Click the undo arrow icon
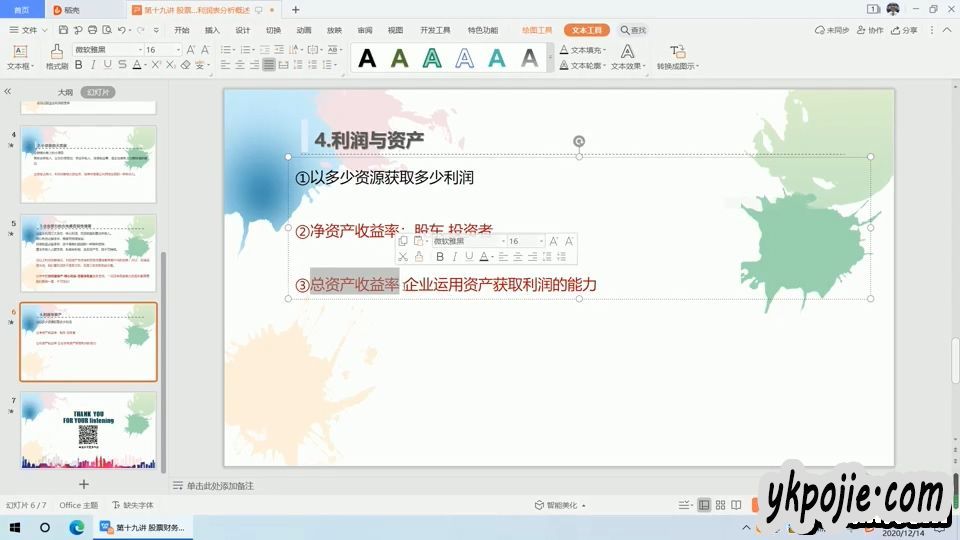 click(x=121, y=30)
